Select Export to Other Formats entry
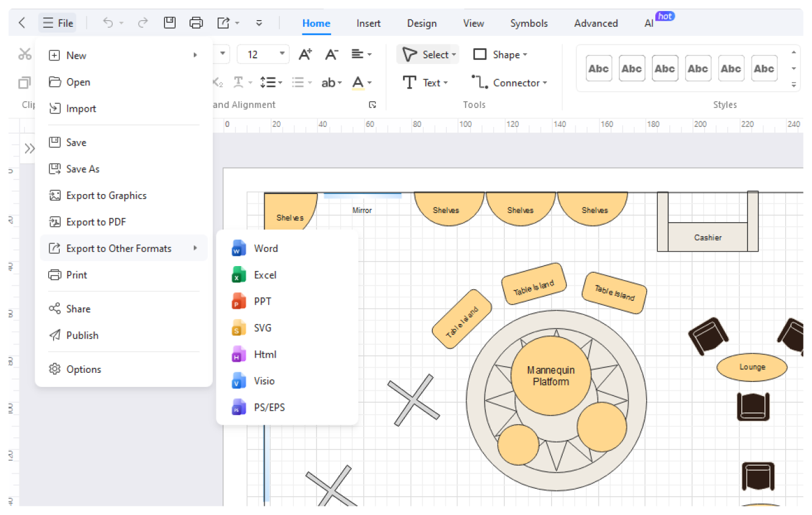812x515 pixels. (x=124, y=248)
